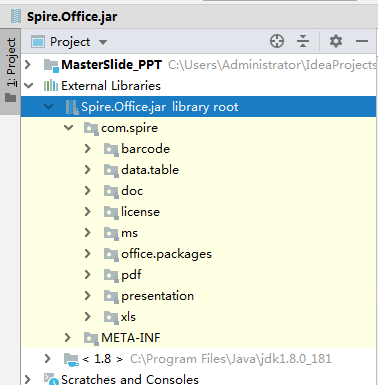This screenshot has width=378, height=385.
Task: Click the Collapse All icon
Action: (303, 41)
